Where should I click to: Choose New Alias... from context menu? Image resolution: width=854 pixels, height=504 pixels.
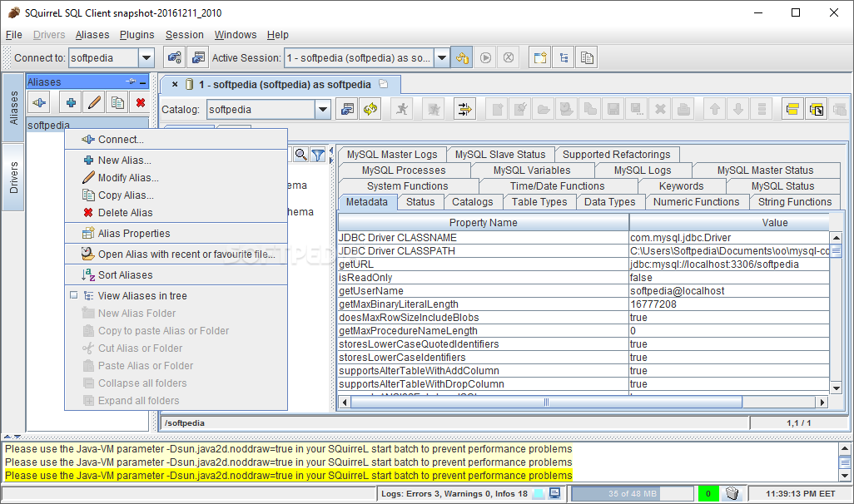coord(176,160)
